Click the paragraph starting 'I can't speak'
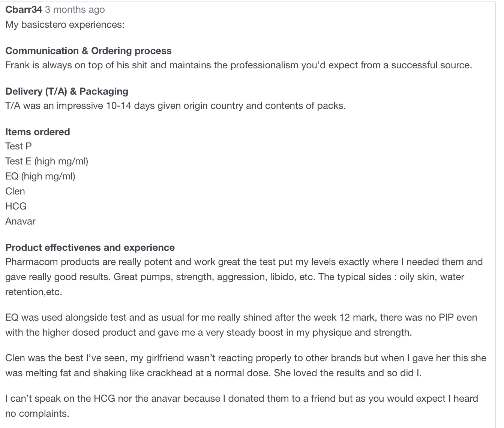This screenshot has width=504, height=428. click(x=242, y=406)
